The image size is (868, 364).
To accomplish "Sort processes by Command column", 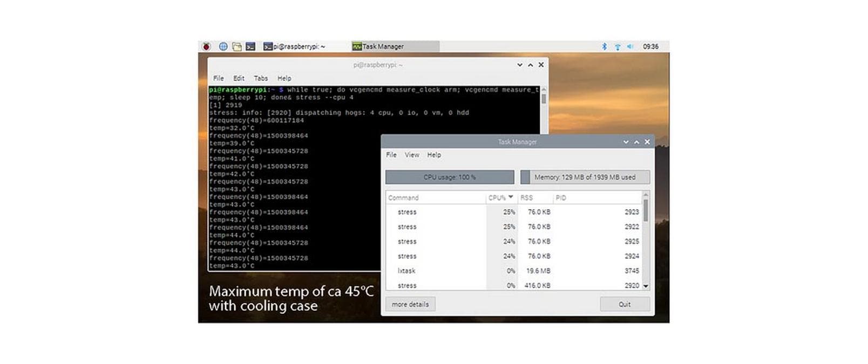I will 436,198.
